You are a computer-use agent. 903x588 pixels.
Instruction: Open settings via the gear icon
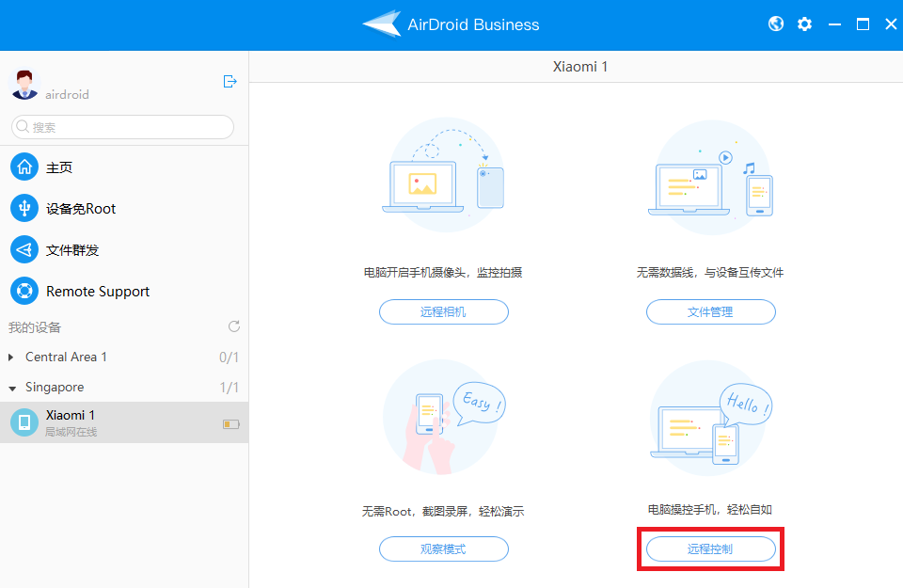[x=804, y=24]
